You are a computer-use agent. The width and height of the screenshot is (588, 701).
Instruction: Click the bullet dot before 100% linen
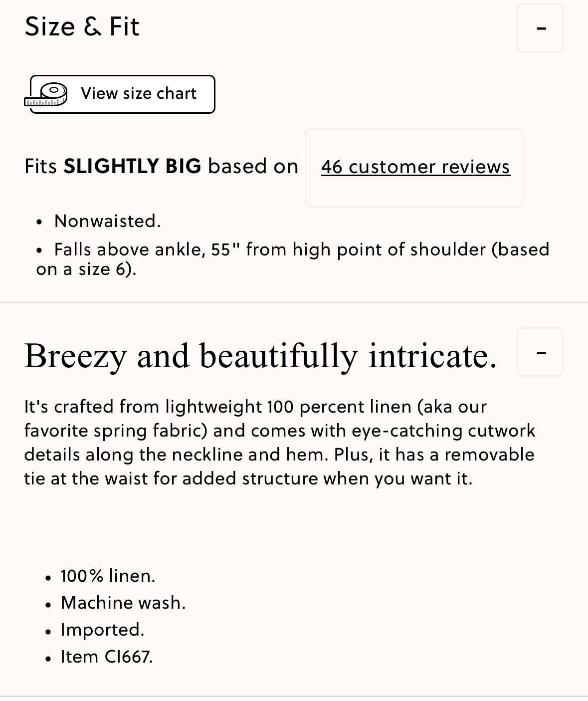tap(48, 578)
